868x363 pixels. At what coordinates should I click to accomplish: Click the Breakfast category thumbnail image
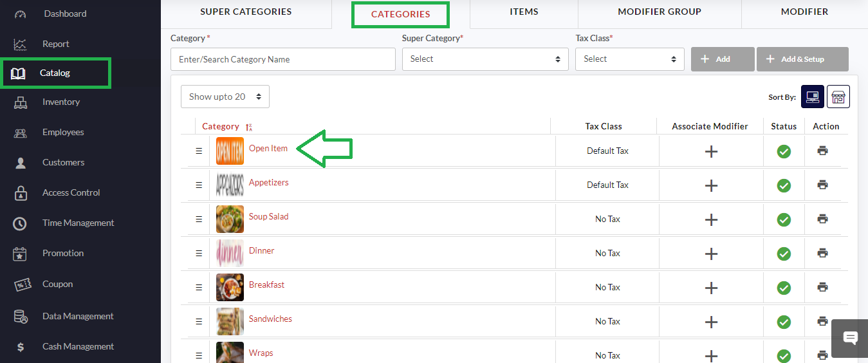coord(230,287)
